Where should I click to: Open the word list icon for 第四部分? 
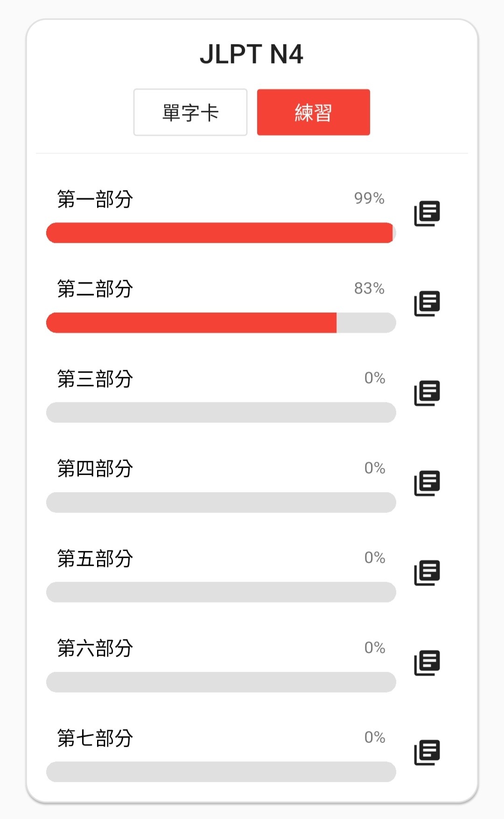pyautogui.click(x=427, y=483)
